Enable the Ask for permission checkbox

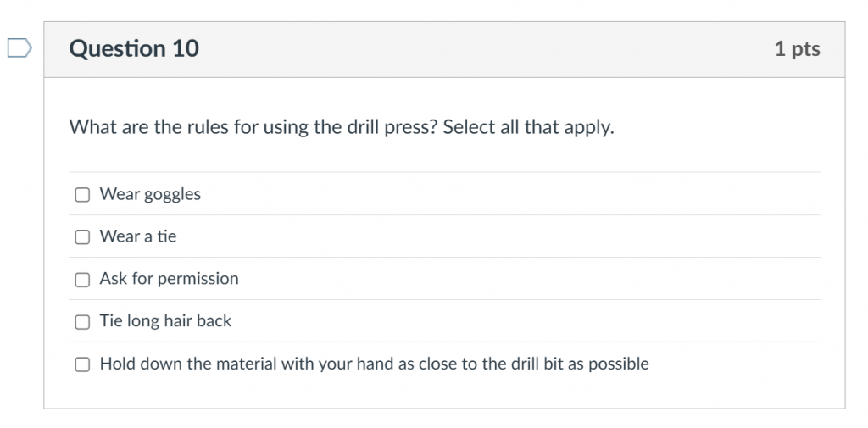pos(82,279)
